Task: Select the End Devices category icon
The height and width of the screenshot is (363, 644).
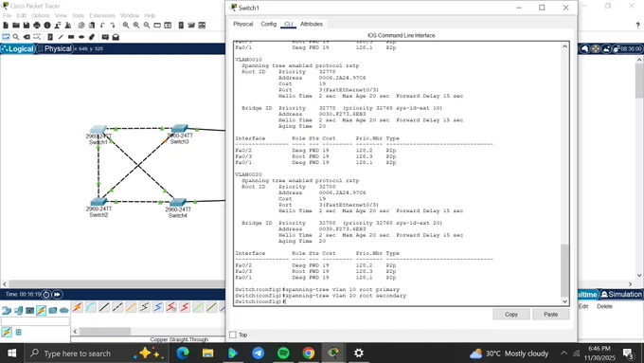Action: (x=18, y=310)
